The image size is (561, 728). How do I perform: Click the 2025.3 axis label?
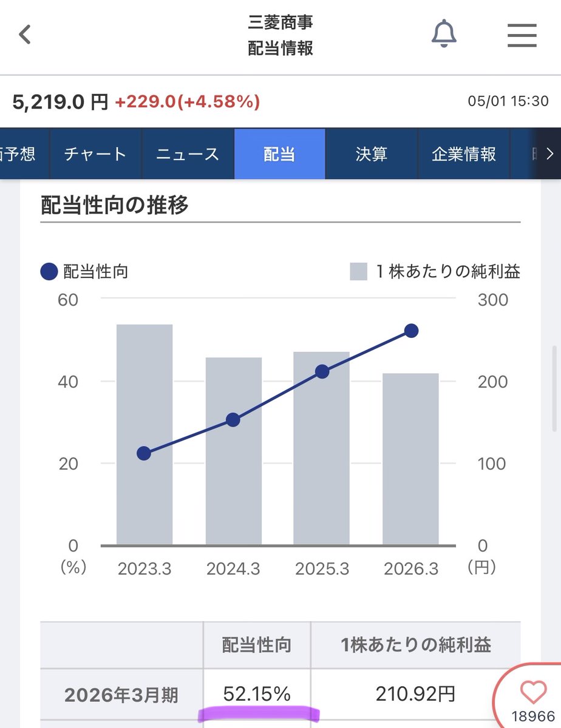322,569
